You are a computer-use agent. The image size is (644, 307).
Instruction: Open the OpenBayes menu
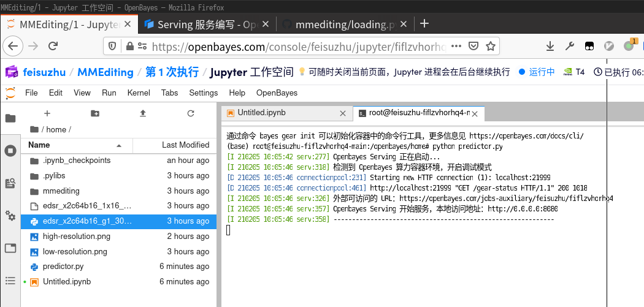pos(277,93)
